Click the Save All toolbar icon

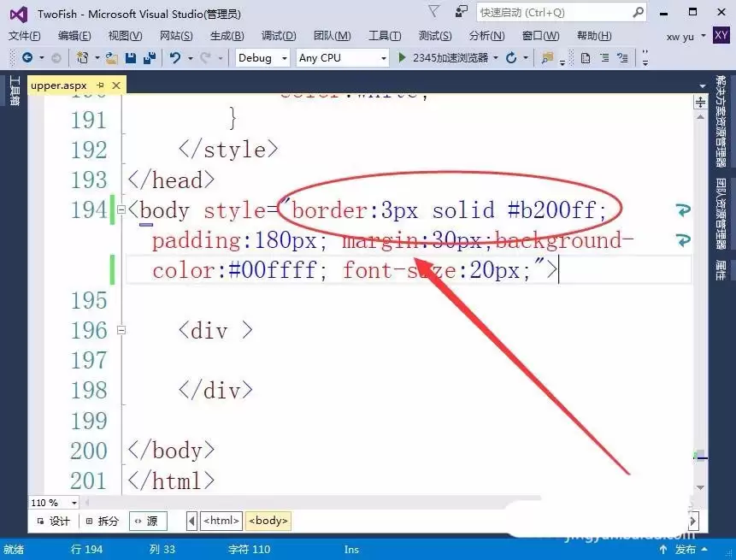point(152,58)
